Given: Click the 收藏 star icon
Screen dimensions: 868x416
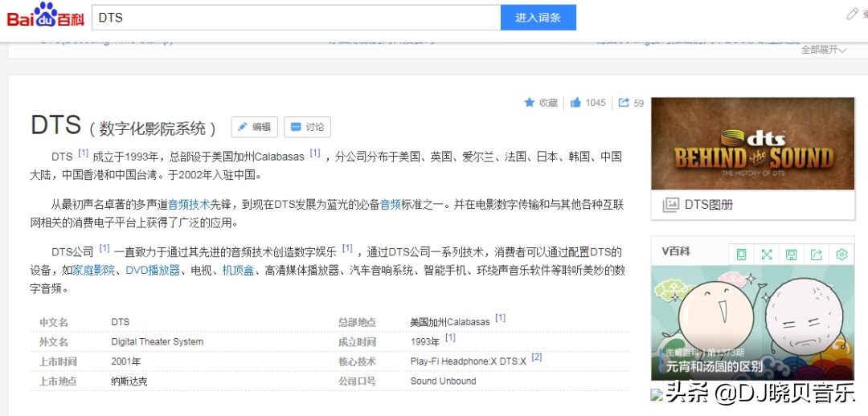Looking at the screenshot, I should click(529, 102).
